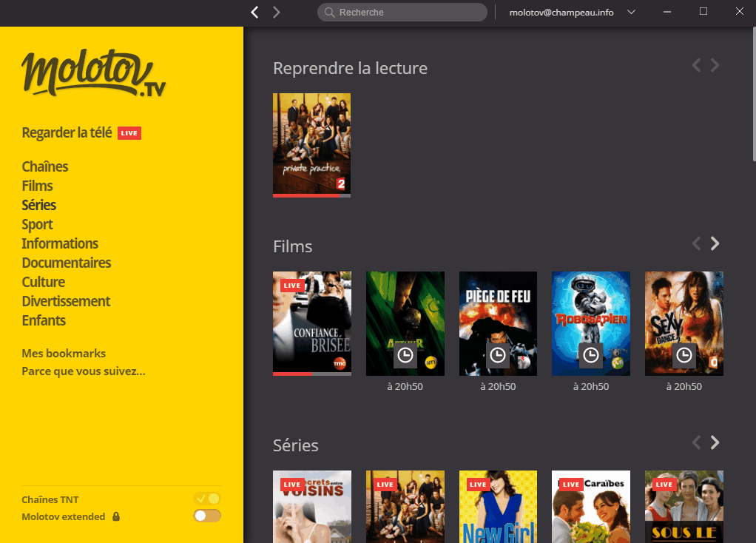Click the Chaînes TNT label
Image resolution: width=756 pixels, height=543 pixels.
coord(50,499)
